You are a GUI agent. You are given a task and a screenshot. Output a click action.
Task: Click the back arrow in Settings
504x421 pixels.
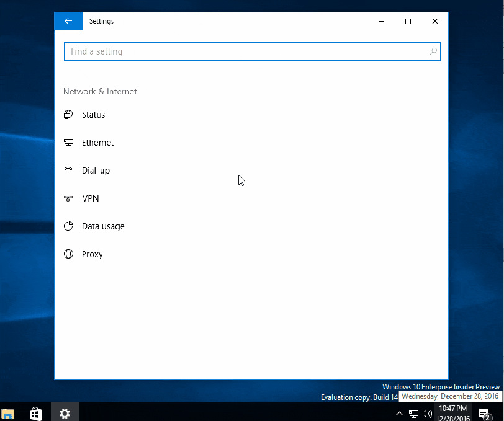pyautogui.click(x=68, y=21)
